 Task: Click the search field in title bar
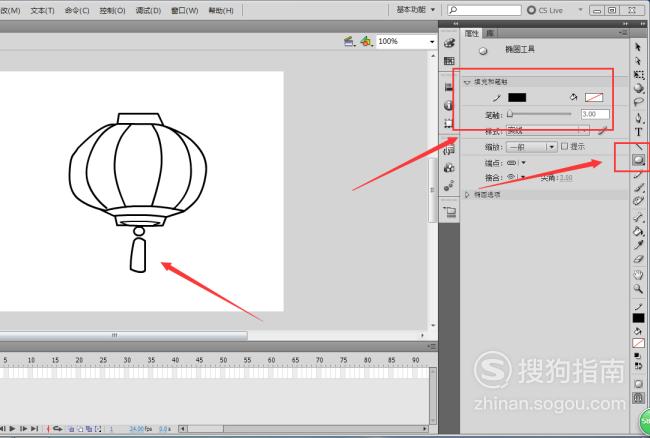[x=485, y=10]
